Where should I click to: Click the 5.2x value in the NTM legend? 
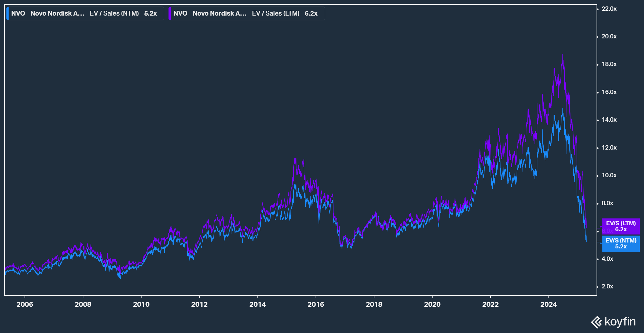tap(151, 13)
